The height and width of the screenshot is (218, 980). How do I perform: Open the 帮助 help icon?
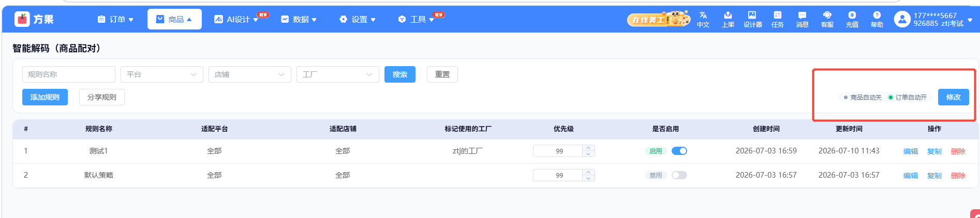click(877, 15)
